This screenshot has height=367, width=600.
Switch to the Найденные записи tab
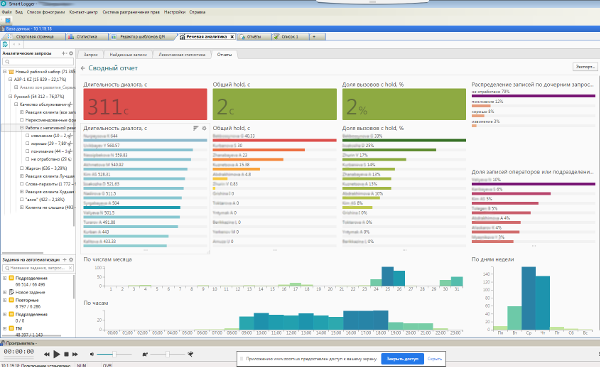click(x=128, y=55)
